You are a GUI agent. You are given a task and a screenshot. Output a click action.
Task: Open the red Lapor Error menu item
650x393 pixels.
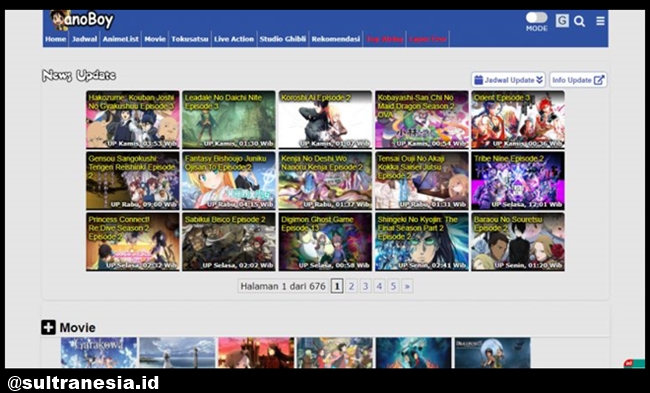(428, 39)
